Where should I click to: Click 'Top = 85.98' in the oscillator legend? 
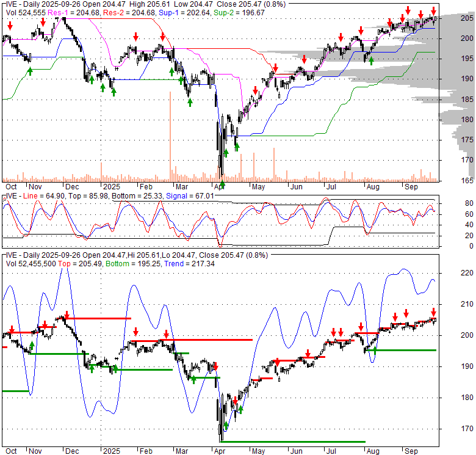(x=88, y=196)
